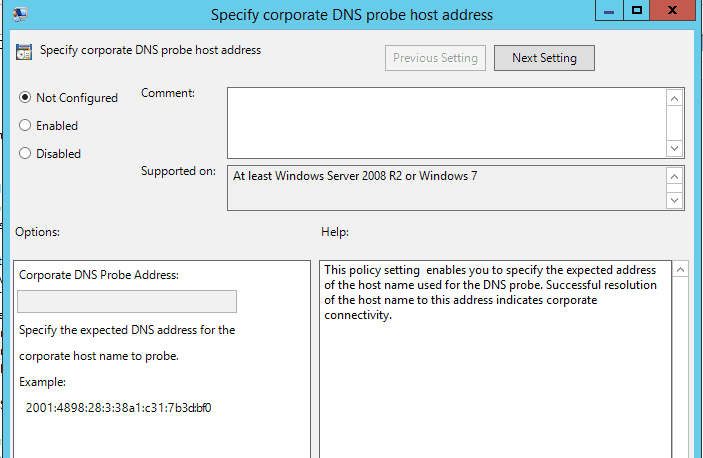This screenshot has width=703, height=458.
Task: Click the Corporate DNS Probe Address field
Action: [127, 301]
